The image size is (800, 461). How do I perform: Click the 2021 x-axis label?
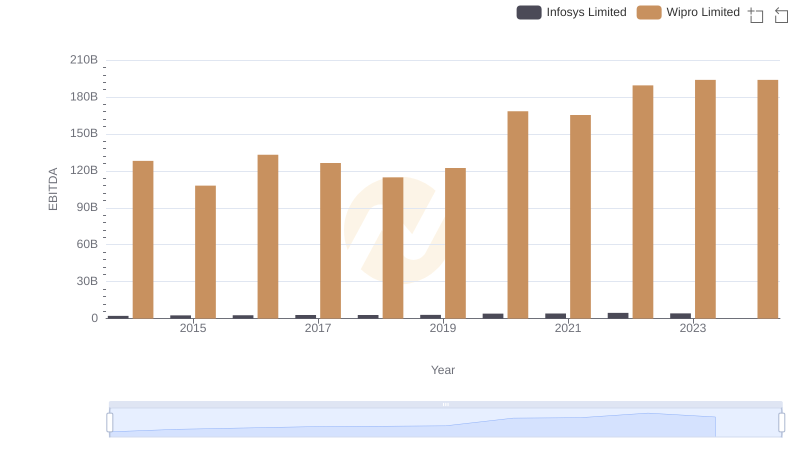click(x=568, y=328)
